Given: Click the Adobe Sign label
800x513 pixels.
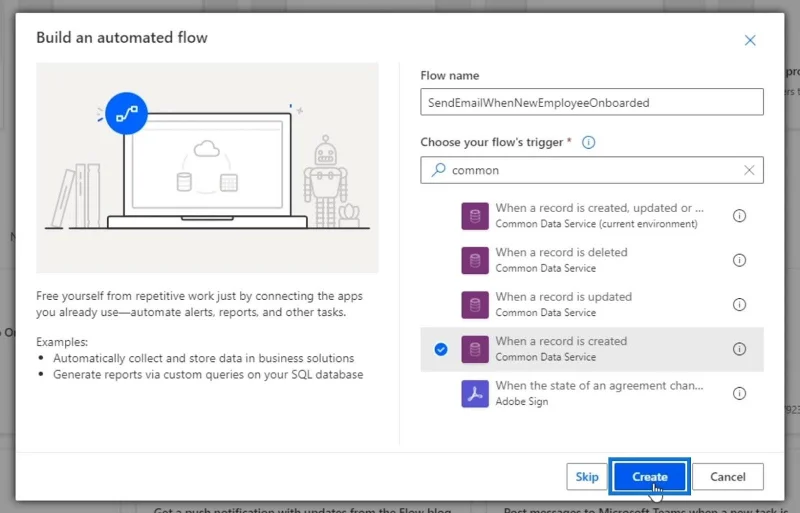Looking at the screenshot, I should coord(521,402).
